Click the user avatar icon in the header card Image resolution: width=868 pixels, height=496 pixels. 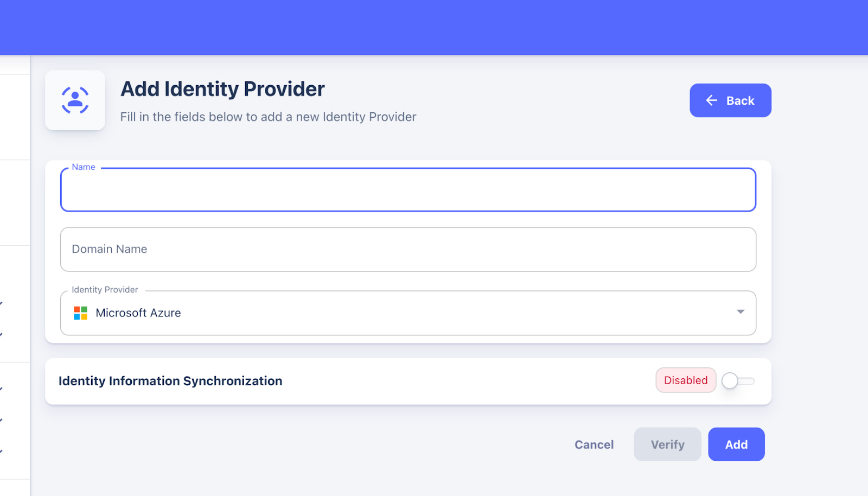pyautogui.click(x=74, y=100)
